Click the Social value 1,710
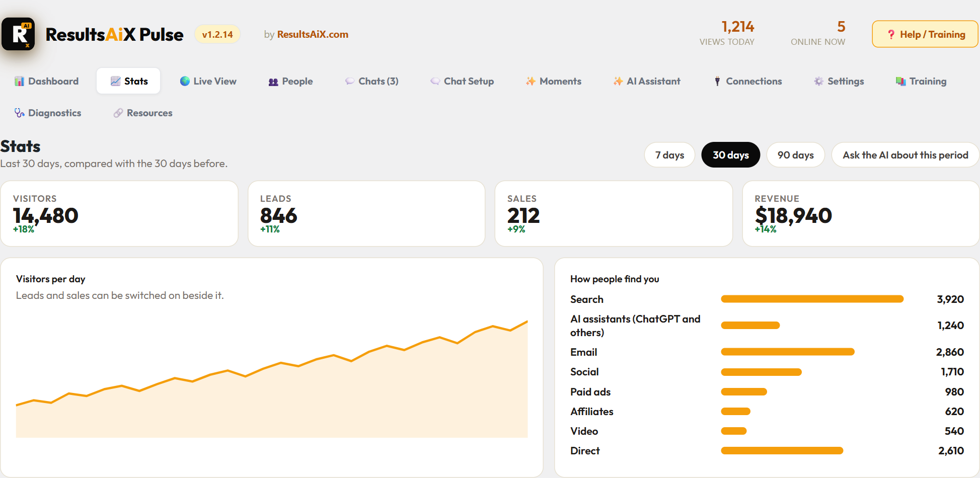This screenshot has width=980, height=478. pos(952,372)
